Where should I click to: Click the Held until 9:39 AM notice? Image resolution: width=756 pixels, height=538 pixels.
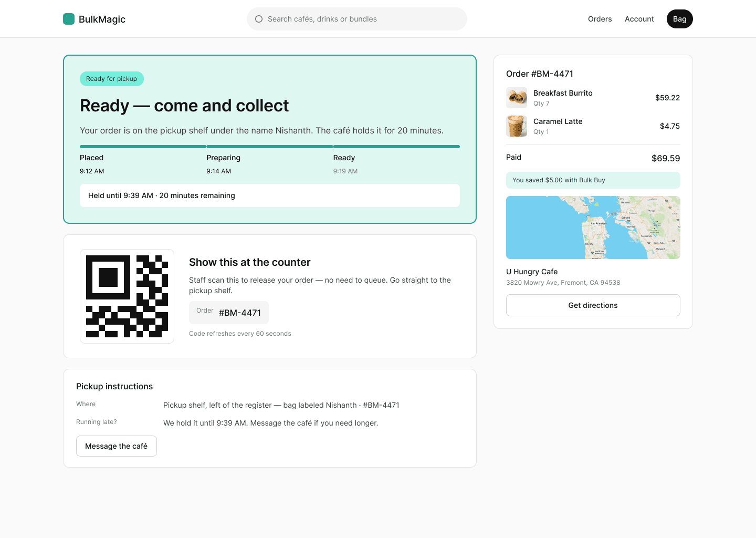[x=270, y=195]
